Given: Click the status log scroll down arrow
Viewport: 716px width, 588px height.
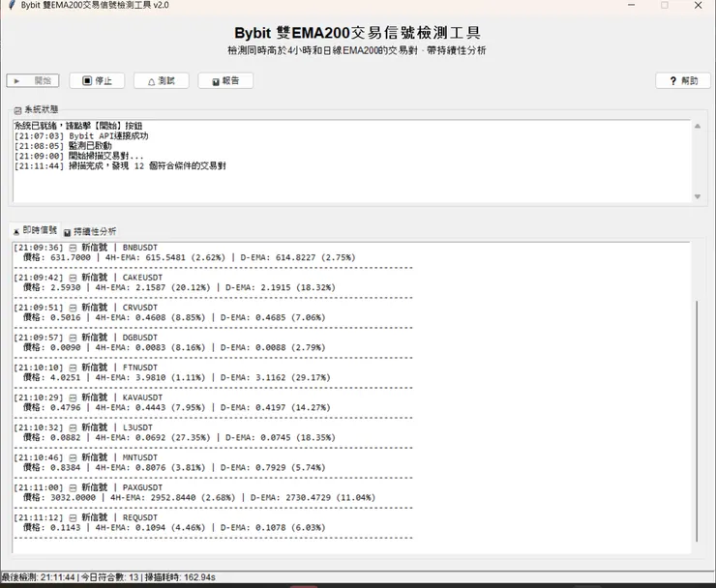Looking at the screenshot, I should tap(698, 196).
